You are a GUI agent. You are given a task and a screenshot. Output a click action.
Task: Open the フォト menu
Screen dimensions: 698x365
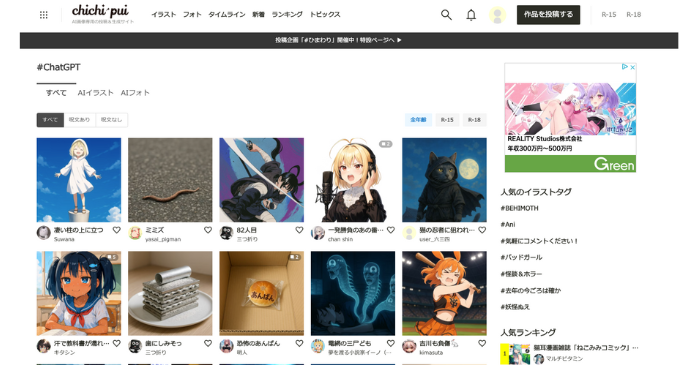(192, 15)
